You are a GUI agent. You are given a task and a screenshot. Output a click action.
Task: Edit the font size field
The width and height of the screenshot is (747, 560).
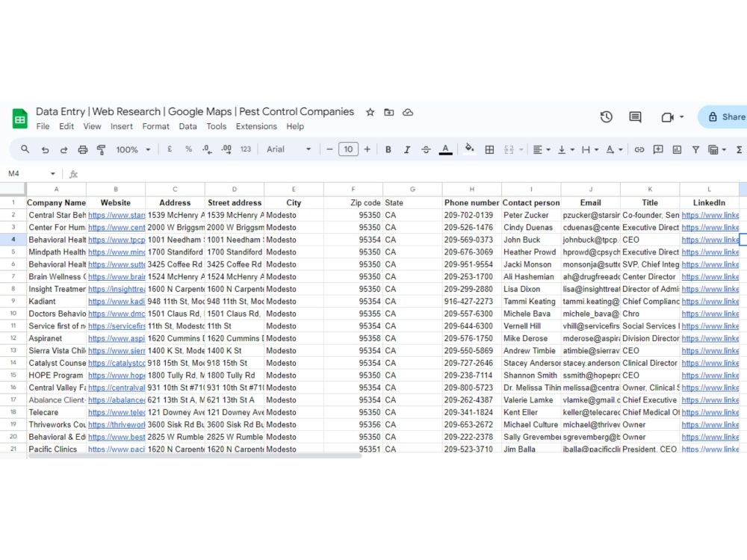348,149
